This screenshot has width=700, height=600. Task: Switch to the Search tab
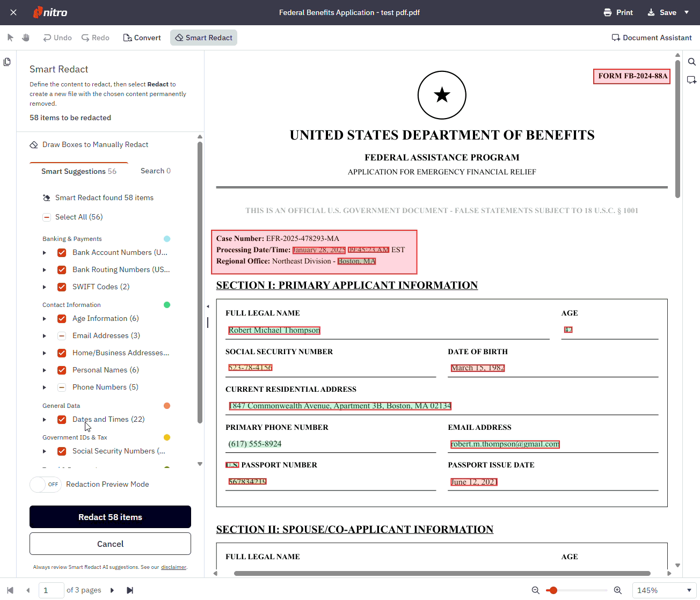pyautogui.click(x=155, y=171)
